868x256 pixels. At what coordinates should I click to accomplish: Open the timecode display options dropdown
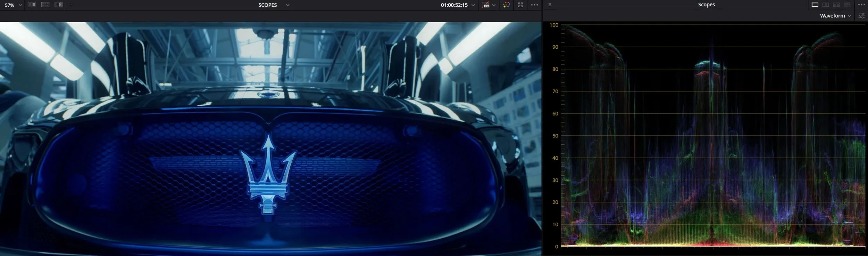click(x=473, y=5)
